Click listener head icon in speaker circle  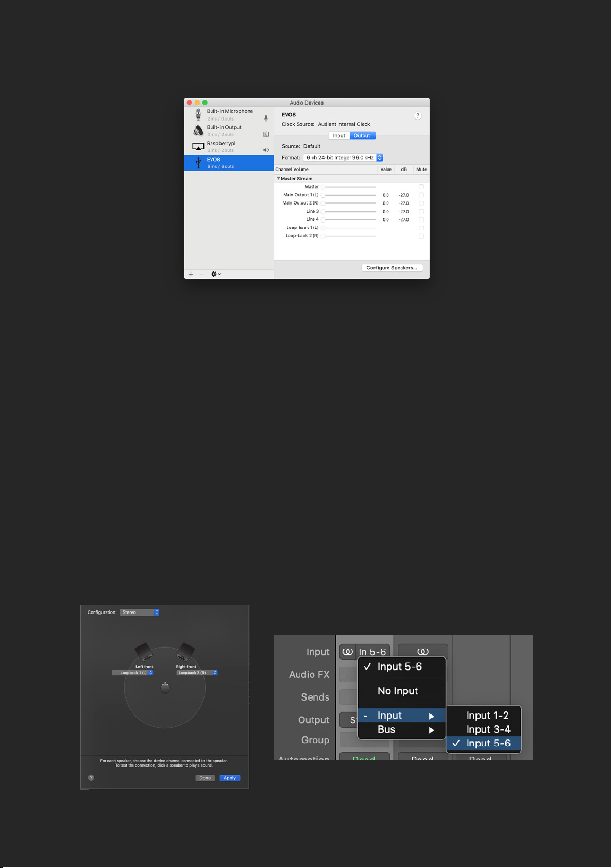click(x=165, y=688)
